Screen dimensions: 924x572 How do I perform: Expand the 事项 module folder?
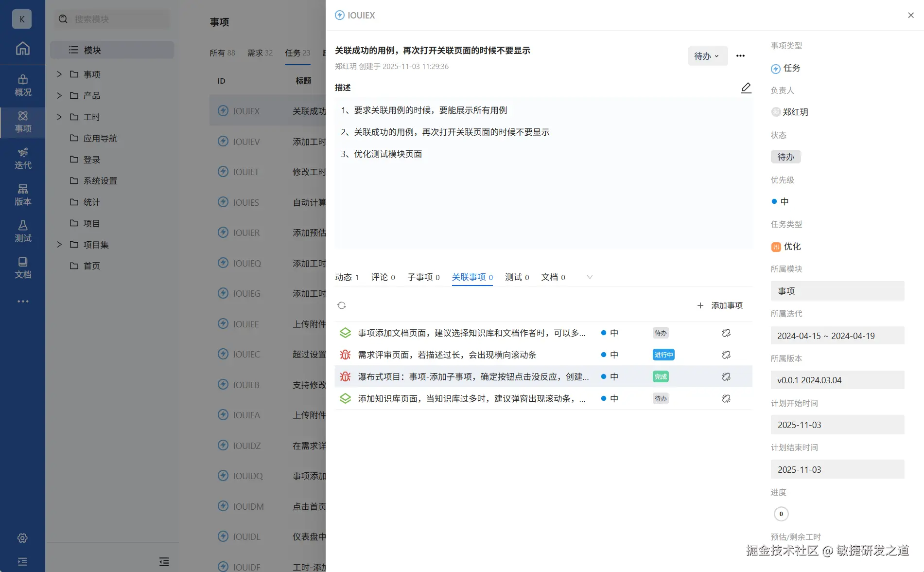tap(59, 74)
